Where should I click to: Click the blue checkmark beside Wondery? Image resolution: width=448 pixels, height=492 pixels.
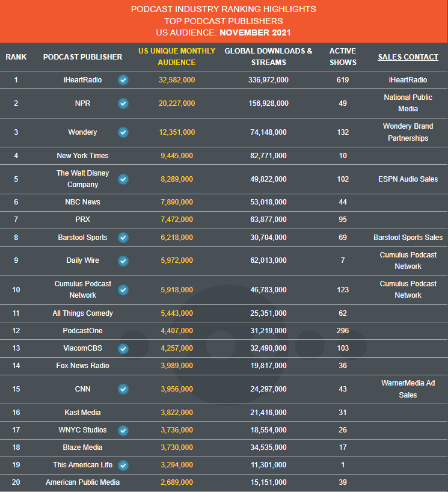(x=123, y=132)
